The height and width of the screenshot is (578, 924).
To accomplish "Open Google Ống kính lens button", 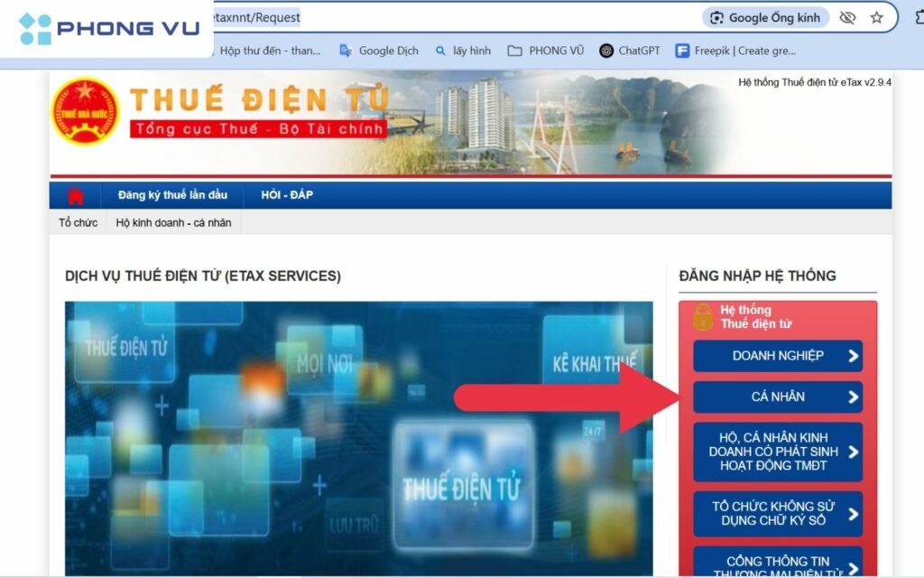I will click(764, 17).
